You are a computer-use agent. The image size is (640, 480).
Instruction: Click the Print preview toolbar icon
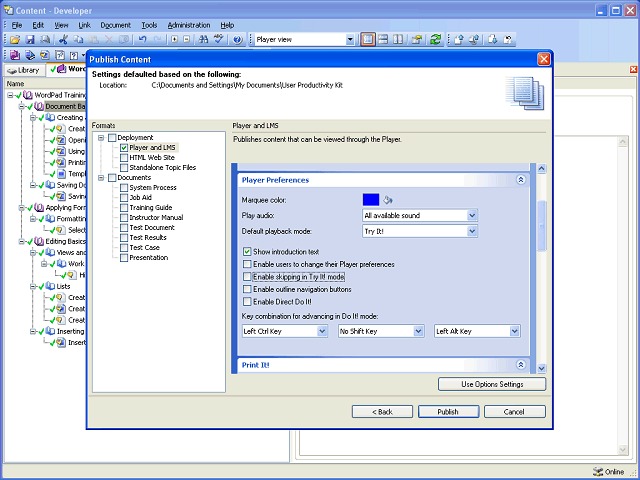coord(46,40)
